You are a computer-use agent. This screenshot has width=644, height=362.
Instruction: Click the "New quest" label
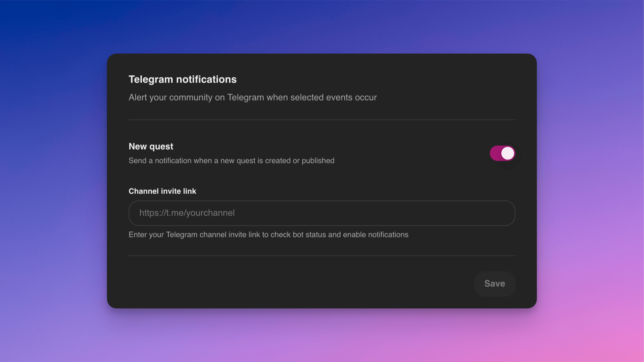point(151,146)
